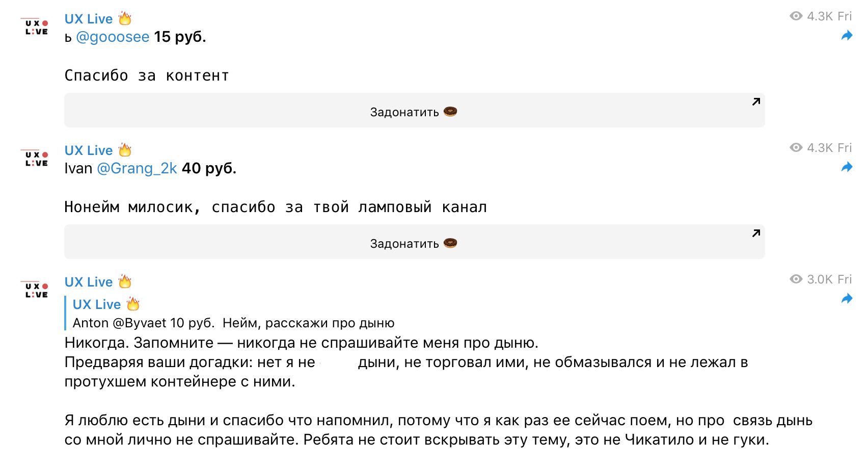The height and width of the screenshot is (465, 868).
Task: Click the eye icon showing 3.0K views
Action: pyautogui.click(x=796, y=279)
